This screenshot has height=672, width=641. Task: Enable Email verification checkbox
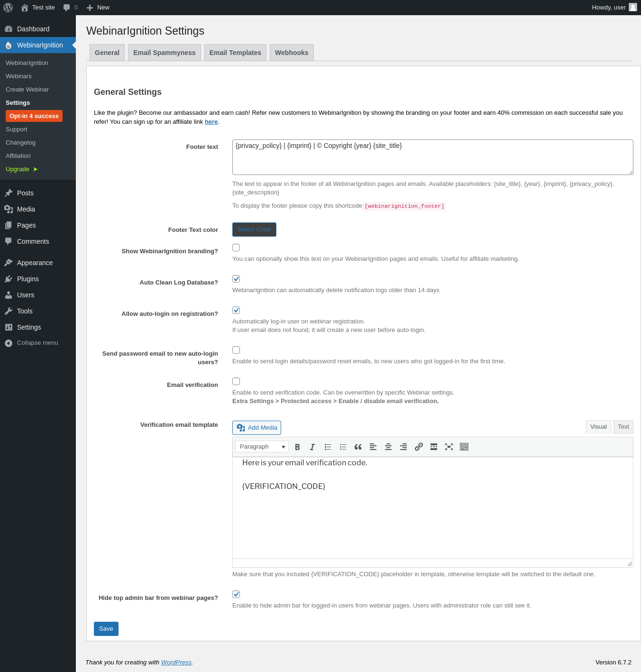pyautogui.click(x=236, y=381)
